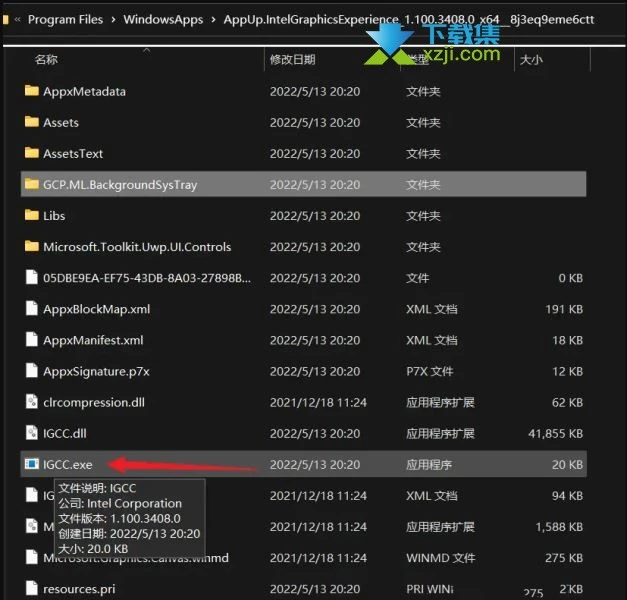
Task: Select the AssetsText folder name
Action: 73,154
